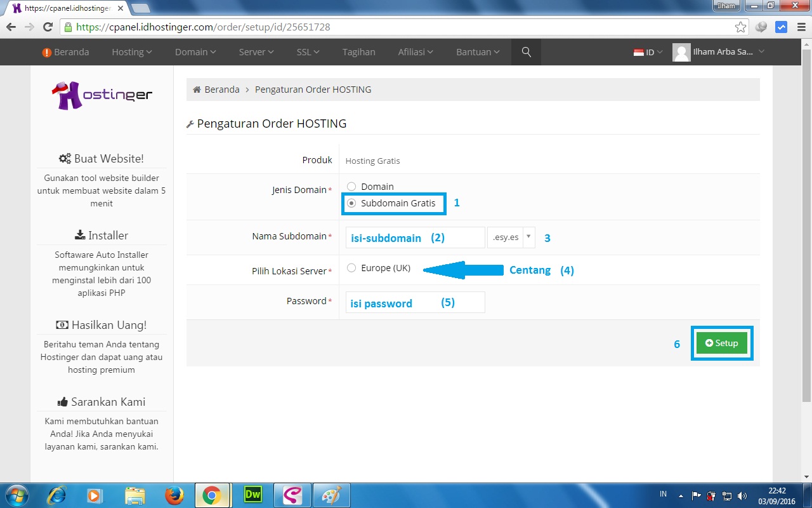The image size is (812, 508).
Task: Open Buat Website! sidebar link
Action: coord(101,159)
